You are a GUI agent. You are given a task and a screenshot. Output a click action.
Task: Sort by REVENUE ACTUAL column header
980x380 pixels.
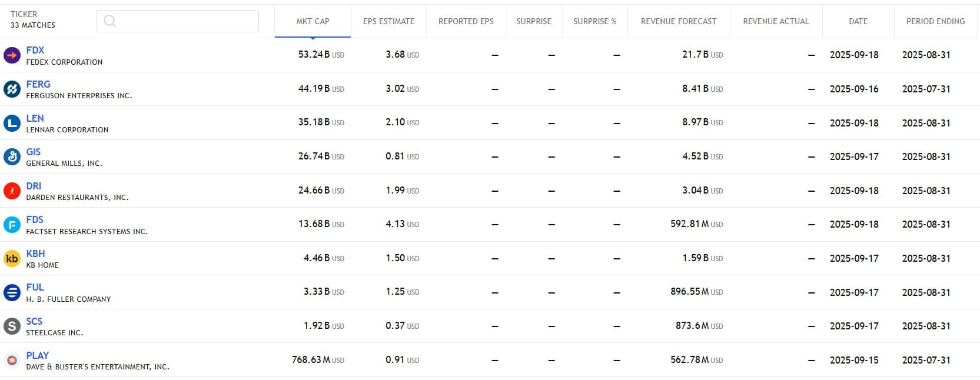tap(776, 21)
